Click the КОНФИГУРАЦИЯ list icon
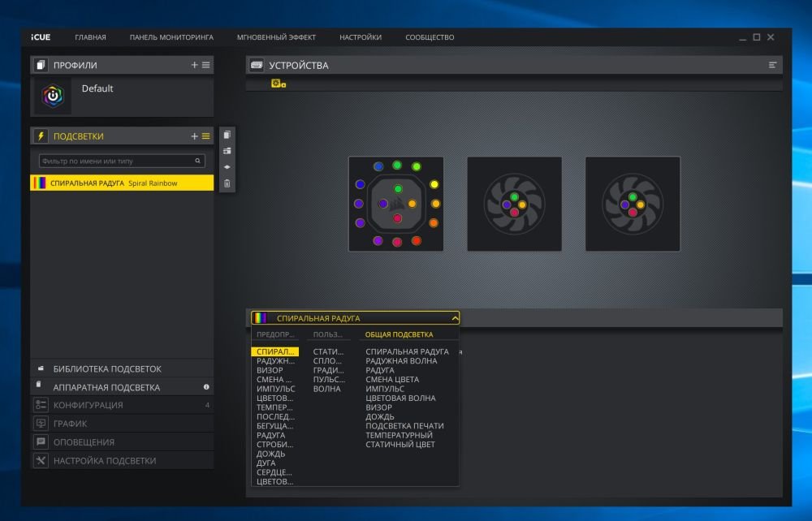The image size is (812, 521). [x=41, y=405]
